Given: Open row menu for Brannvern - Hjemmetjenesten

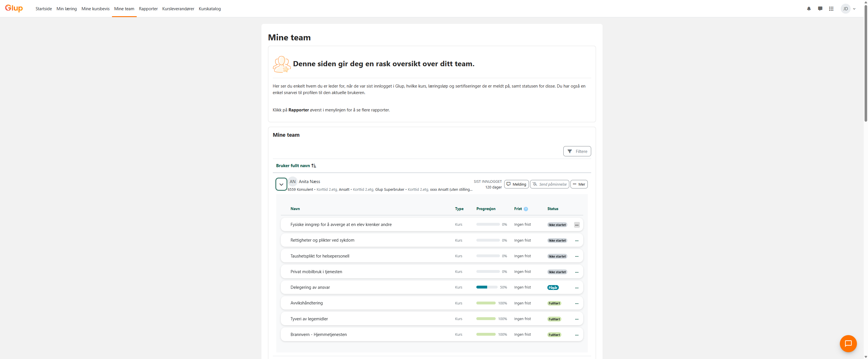Looking at the screenshot, I should coord(577,335).
